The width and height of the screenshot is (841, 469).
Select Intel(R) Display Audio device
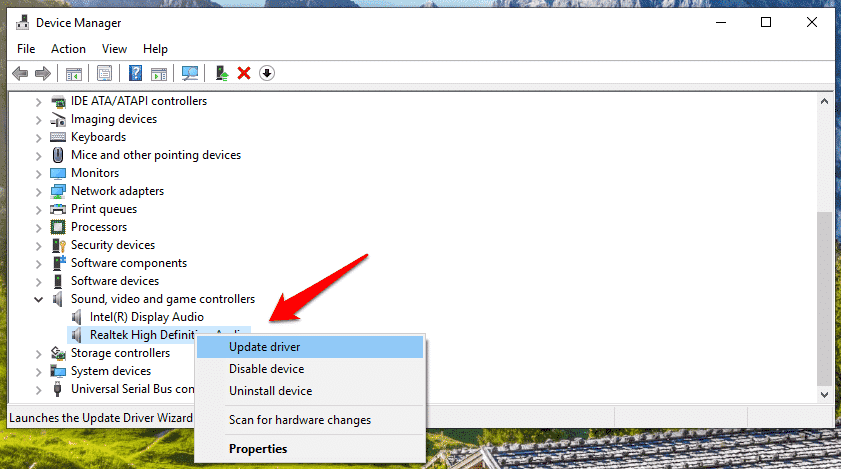pyautogui.click(x=146, y=317)
